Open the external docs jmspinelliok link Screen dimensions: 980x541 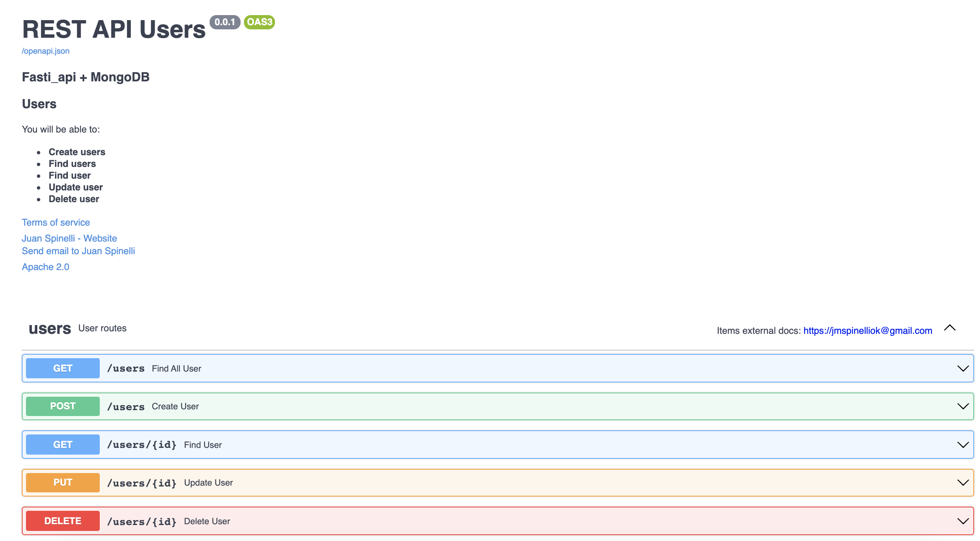(867, 330)
